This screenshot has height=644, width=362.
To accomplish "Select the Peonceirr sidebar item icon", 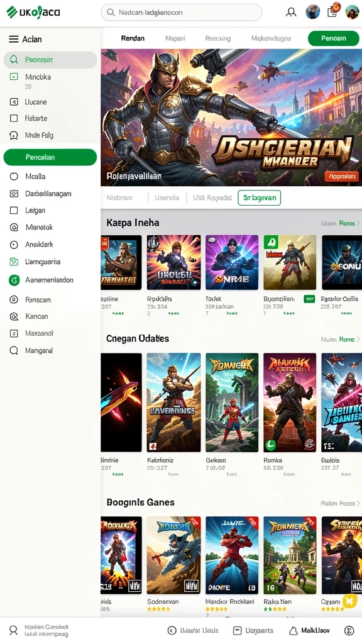I will point(14,60).
